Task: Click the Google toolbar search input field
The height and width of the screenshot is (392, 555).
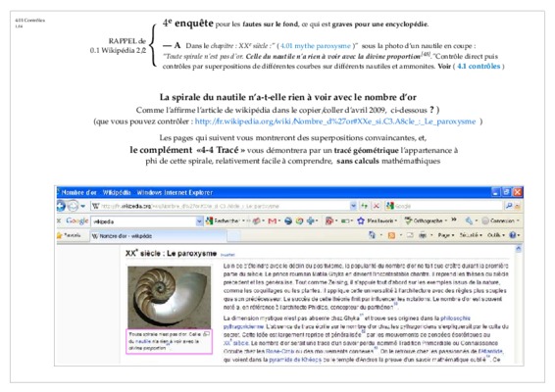Action: point(143,221)
